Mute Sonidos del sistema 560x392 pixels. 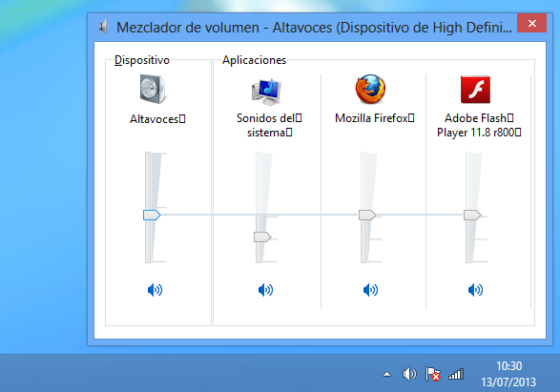(266, 290)
